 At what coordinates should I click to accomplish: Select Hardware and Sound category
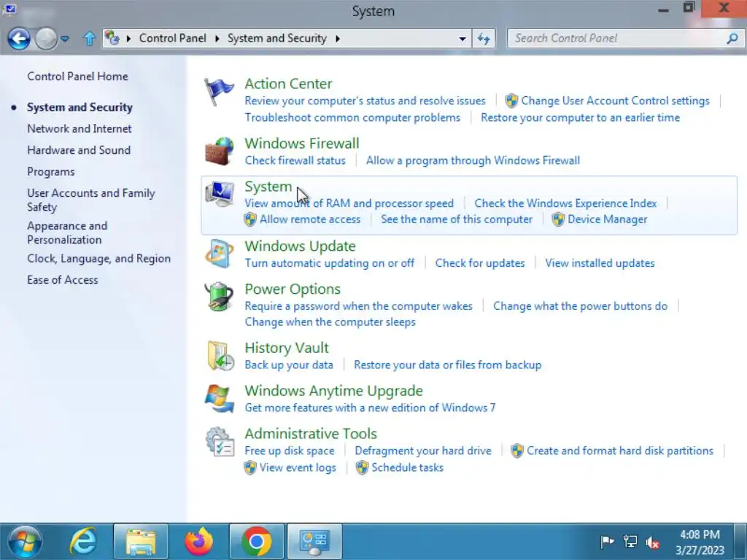click(79, 150)
